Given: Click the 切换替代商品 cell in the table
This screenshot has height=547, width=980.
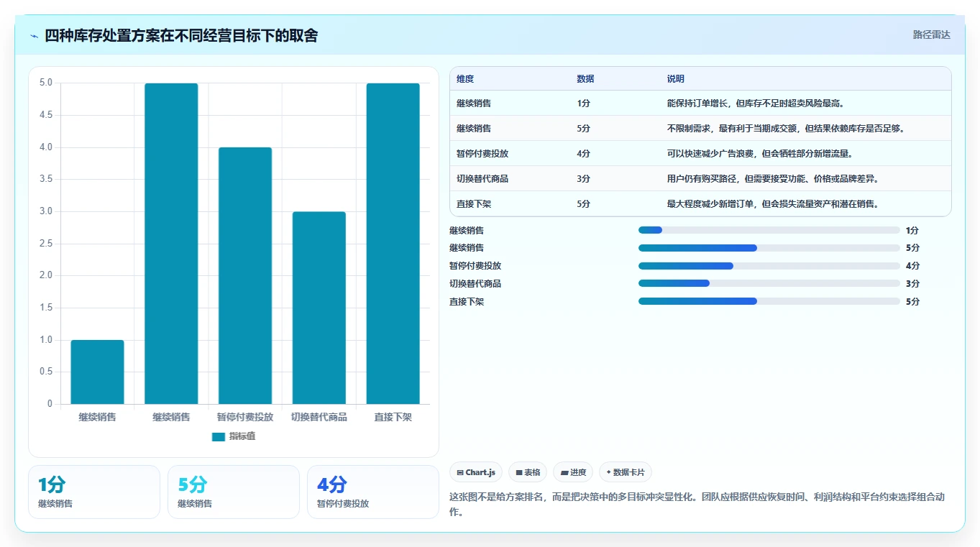Looking at the screenshot, I should point(482,179).
